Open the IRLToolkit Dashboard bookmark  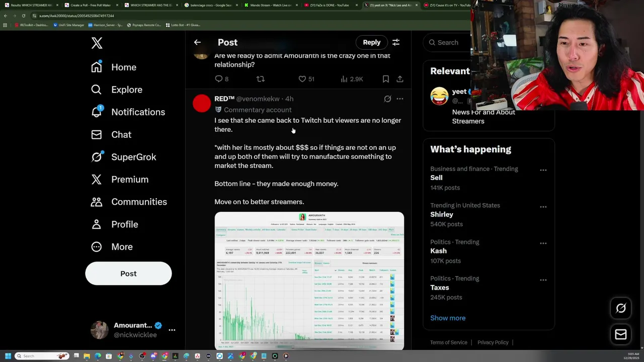pos(31,25)
